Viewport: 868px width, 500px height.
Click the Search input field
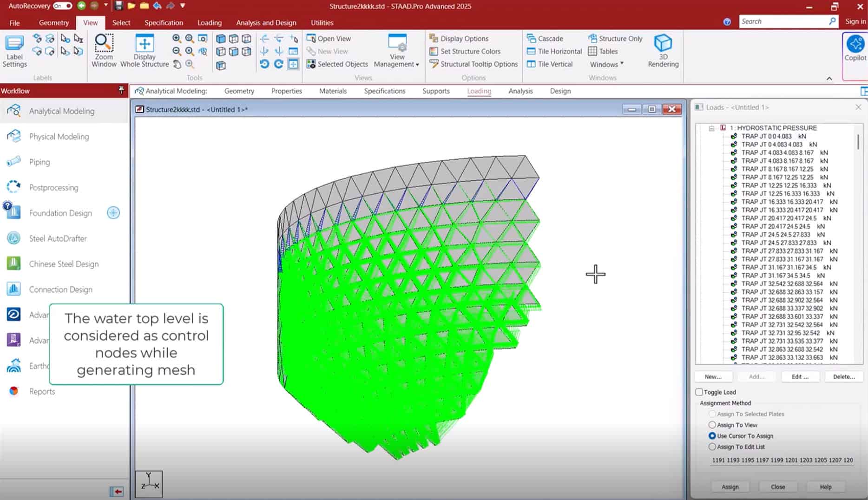tap(784, 21)
